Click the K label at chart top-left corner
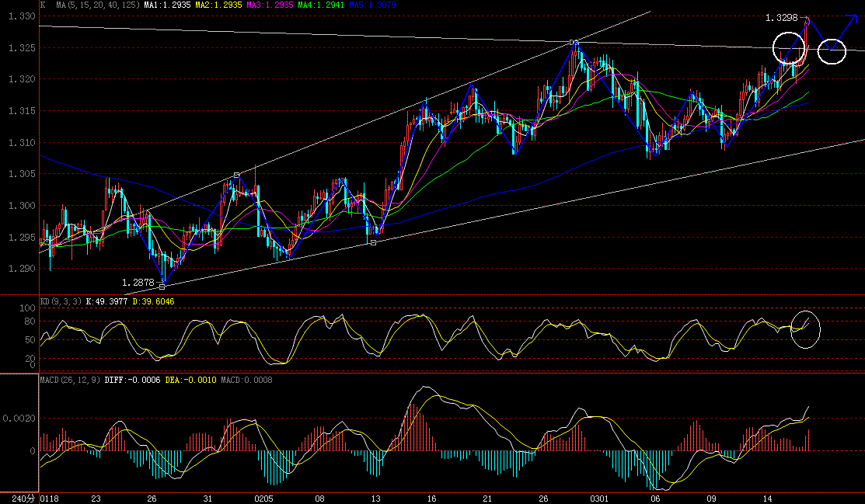Screen dimensions: 865x504 (43, 5)
